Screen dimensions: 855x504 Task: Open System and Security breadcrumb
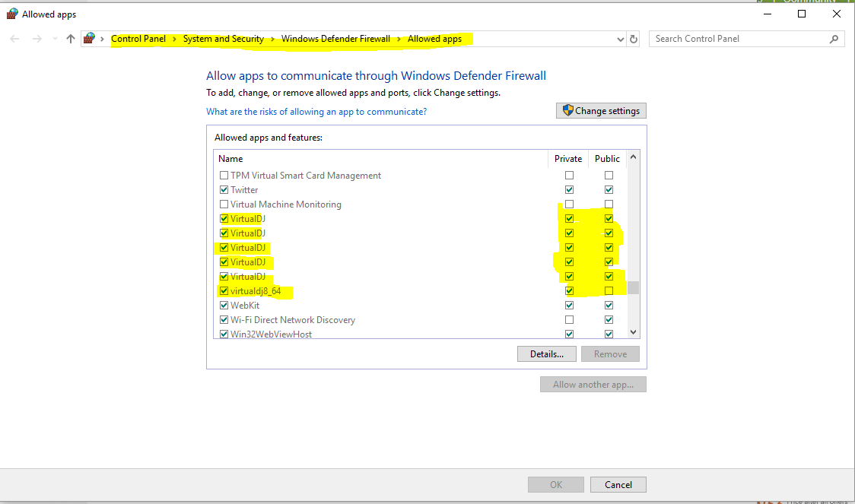coord(224,39)
